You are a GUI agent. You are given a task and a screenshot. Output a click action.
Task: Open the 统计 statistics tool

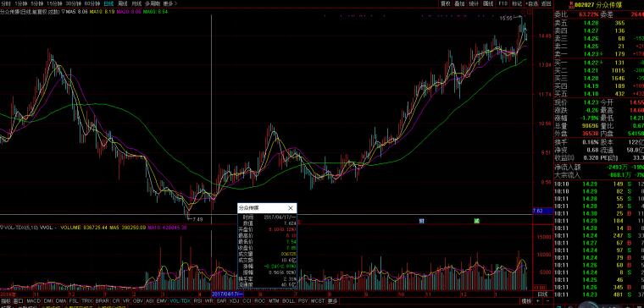pos(474,3)
